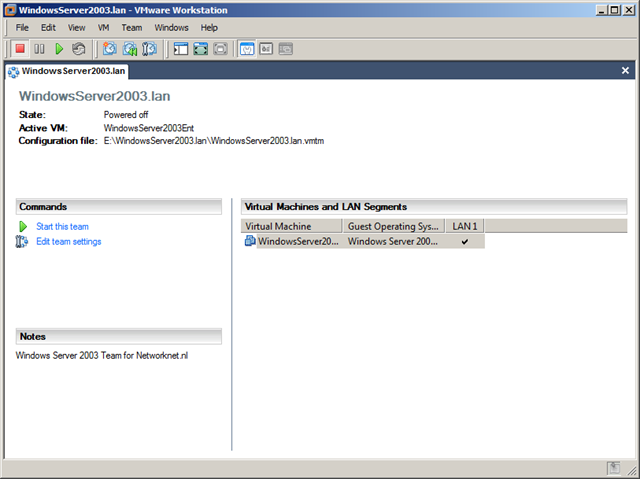Click the green arrow beside Start this team

23,226
